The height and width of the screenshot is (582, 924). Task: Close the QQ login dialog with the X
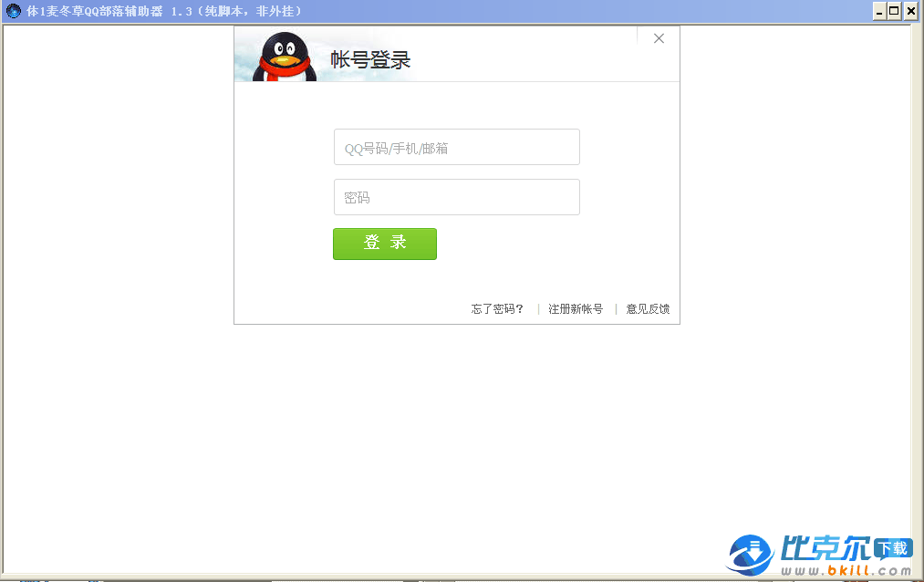(659, 38)
